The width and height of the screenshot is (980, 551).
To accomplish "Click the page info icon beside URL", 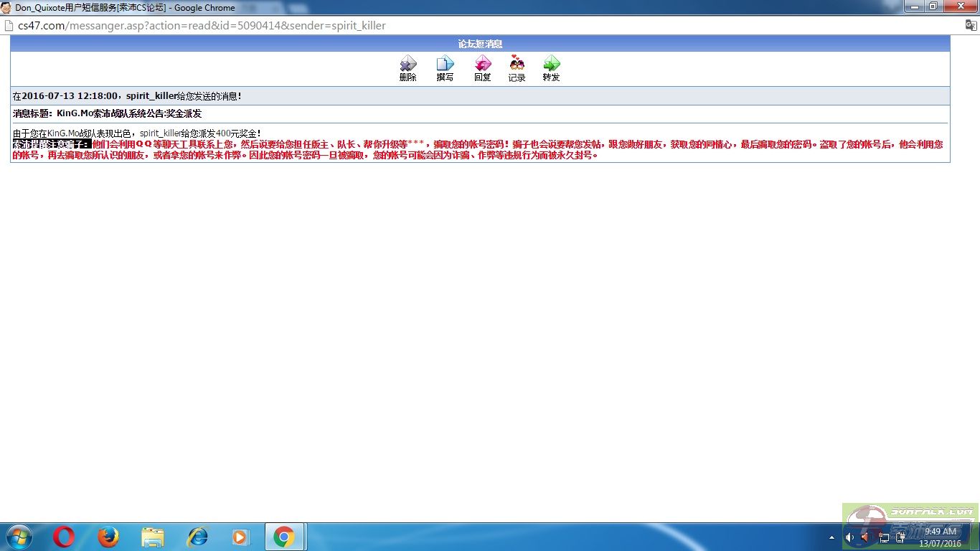I will (x=9, y=26).
